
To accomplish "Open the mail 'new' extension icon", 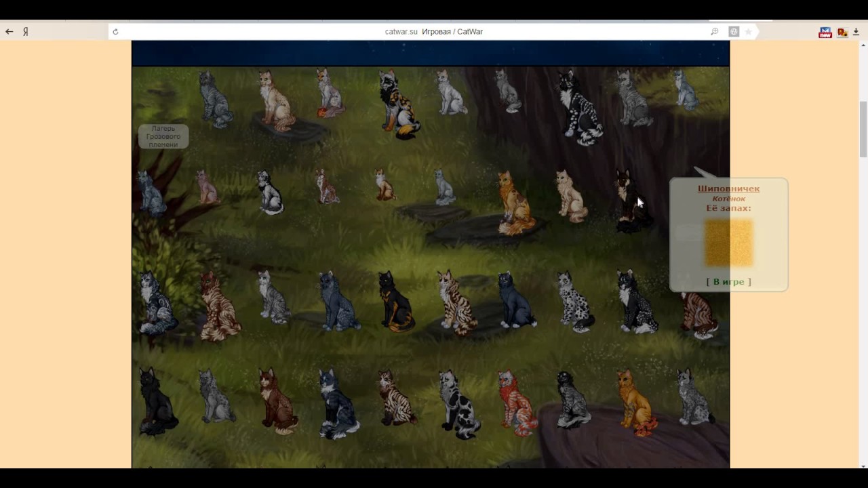I will [825, 32].
